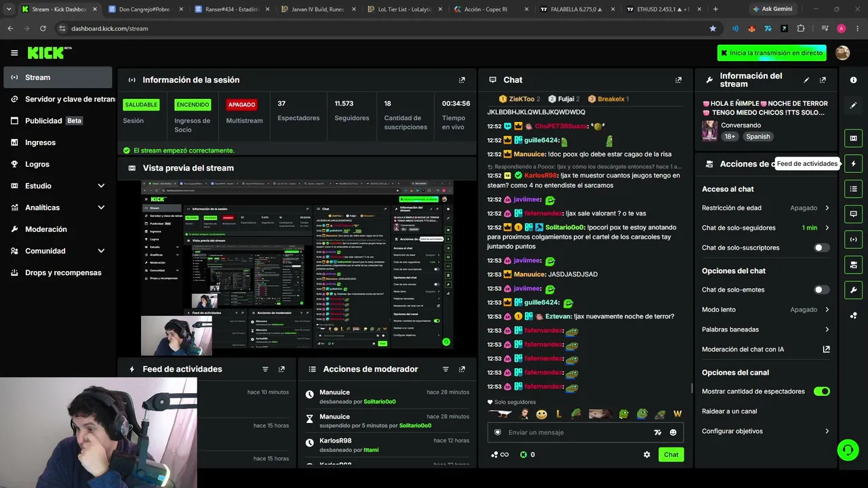This screenshot has height=488, width=868.
Task: Expand the Comunidad sidebar section
Action: coord(101,251)
